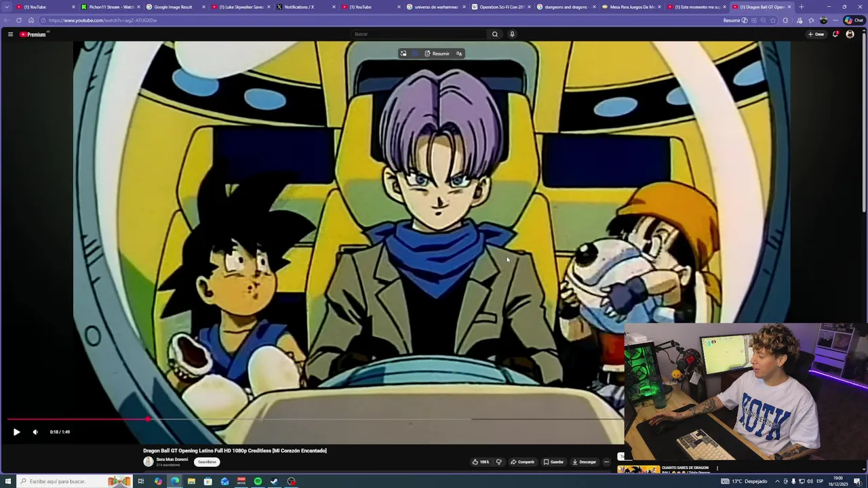The image size is (868, 488).
Task: Switch to universo de warhammer tab
Action: point(435,7)
